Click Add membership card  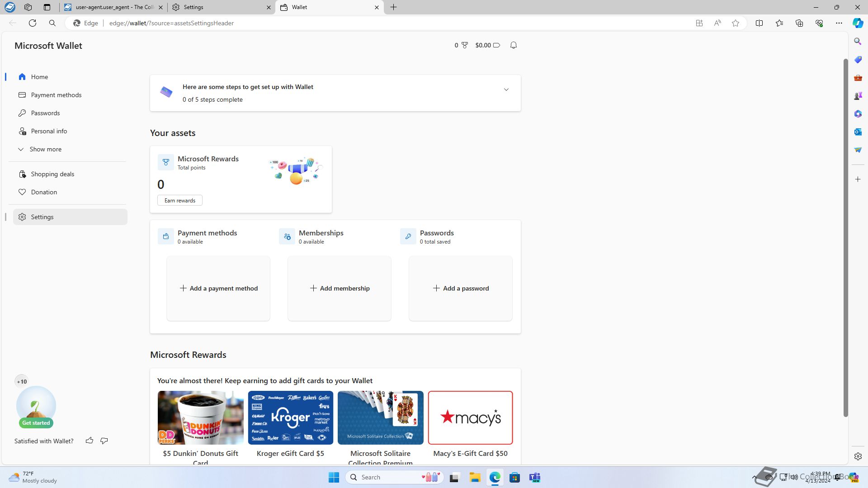pos(340,288)
